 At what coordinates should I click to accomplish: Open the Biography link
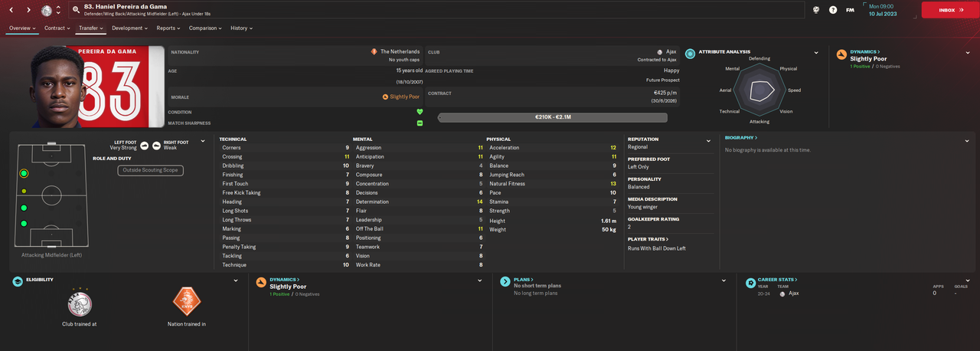[741, 138]
